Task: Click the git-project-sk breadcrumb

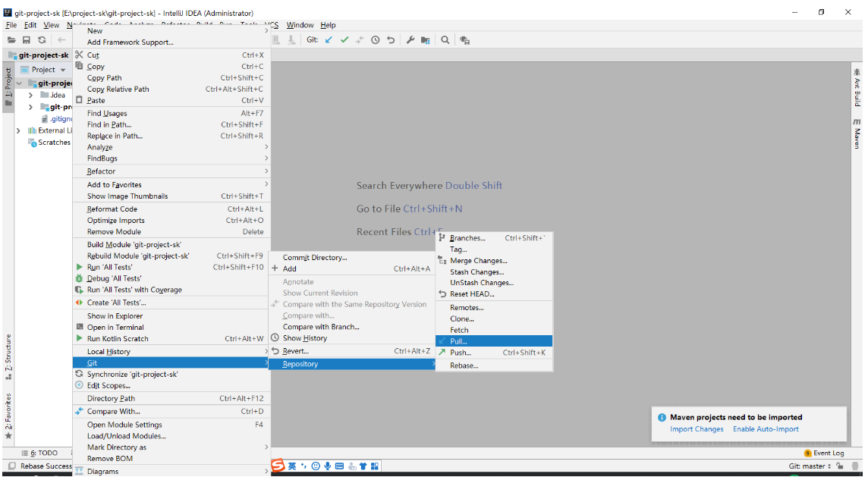Action: coord(39,55)
